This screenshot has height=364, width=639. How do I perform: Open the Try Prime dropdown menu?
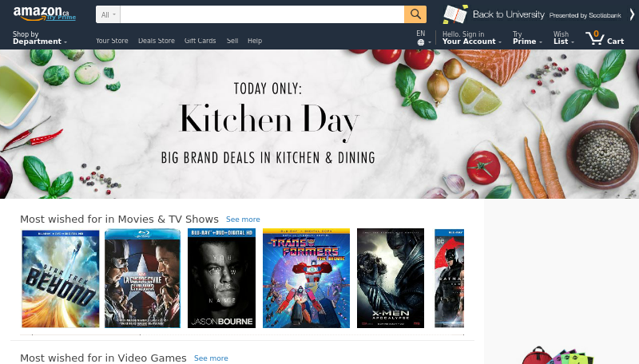click(527, 38)
